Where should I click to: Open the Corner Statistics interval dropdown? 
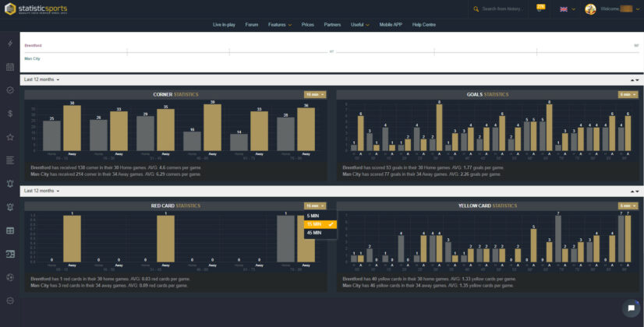(x=315, y=94)
